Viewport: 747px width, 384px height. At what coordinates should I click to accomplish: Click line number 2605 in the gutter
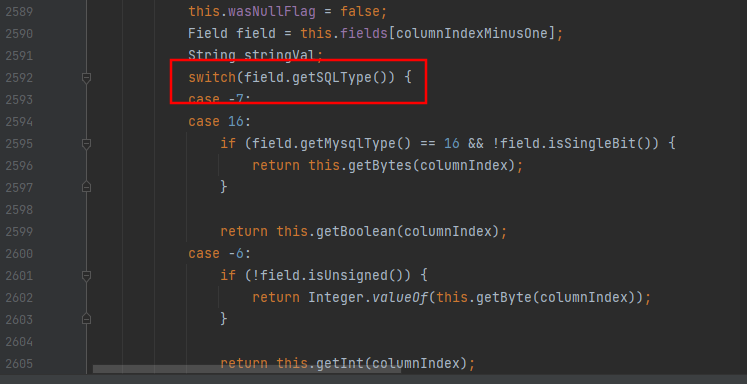tap(19, 364)
